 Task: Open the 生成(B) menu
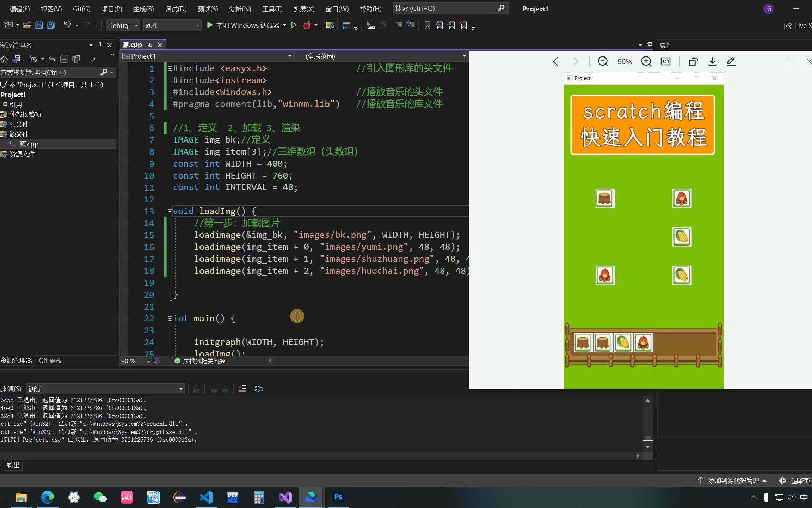[x=143, y=9]
